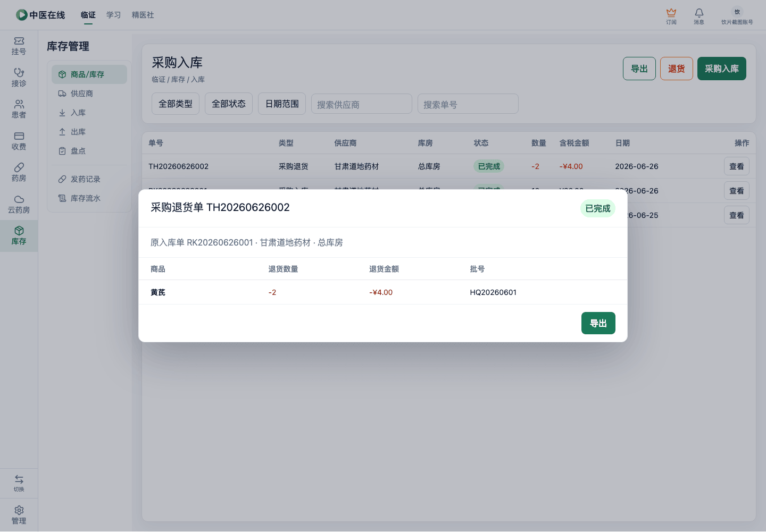
Task: Click 采购退货 type cell in first row
Action: click(294, 166)
